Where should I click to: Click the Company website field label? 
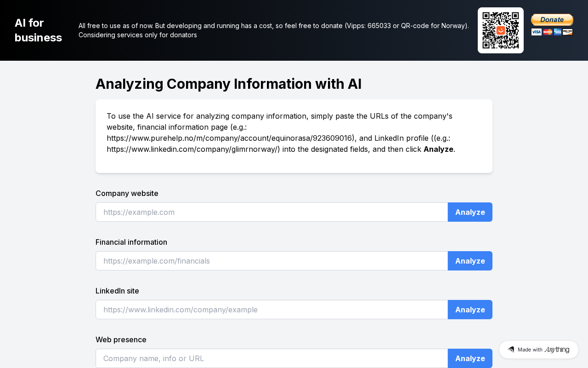point(127,193)
